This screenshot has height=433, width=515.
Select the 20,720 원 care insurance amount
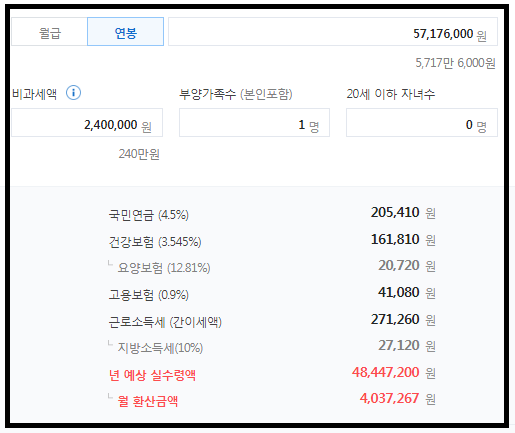(407, 265)
